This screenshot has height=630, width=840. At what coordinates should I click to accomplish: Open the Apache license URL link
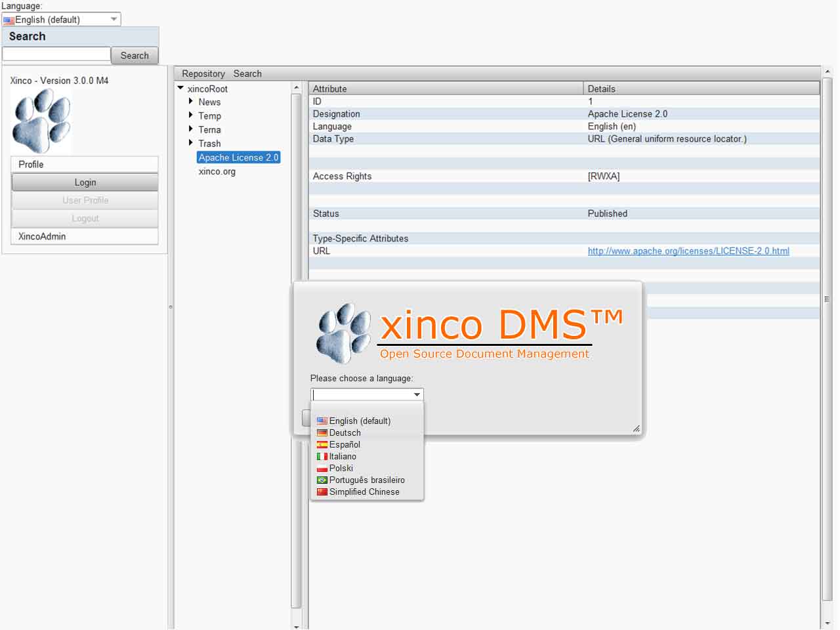point(688,251)
